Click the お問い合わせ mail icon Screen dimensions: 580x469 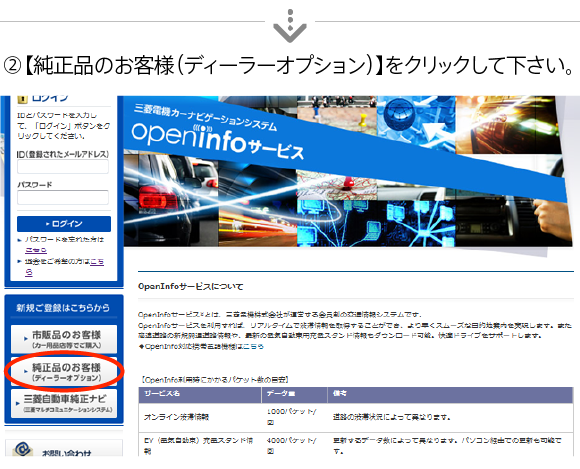coord(22,449)
